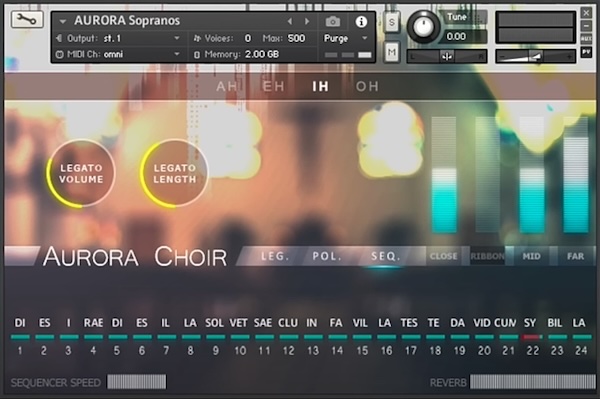Select sequencer step 4 syllable RAE
This screenshot has height=399, width=600.
(x=93, y=323)
